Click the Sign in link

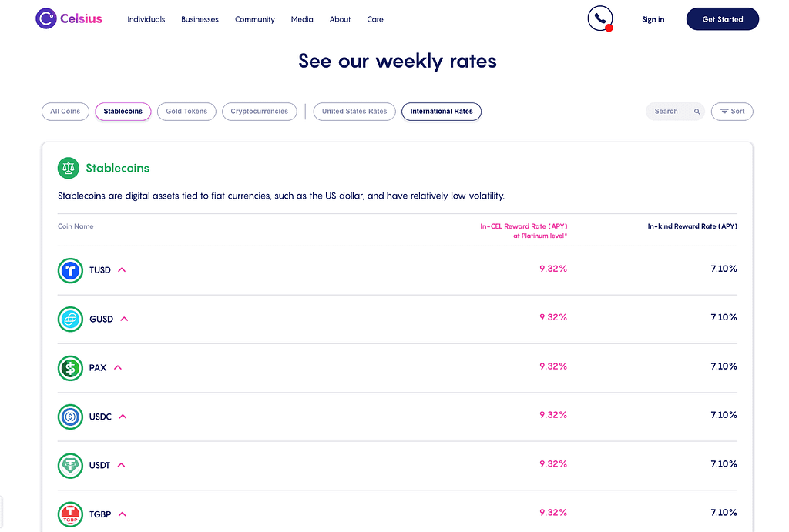tap(653, 19)
